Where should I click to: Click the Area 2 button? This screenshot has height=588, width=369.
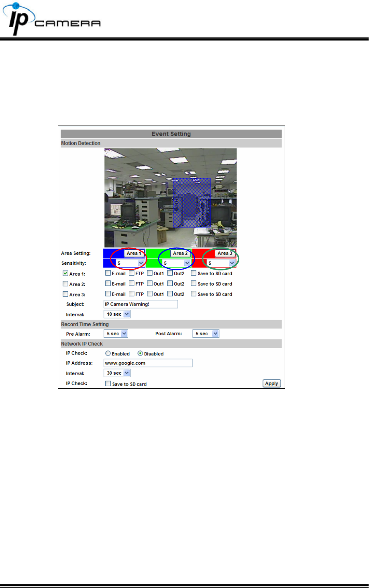click(x=180, y=253)
